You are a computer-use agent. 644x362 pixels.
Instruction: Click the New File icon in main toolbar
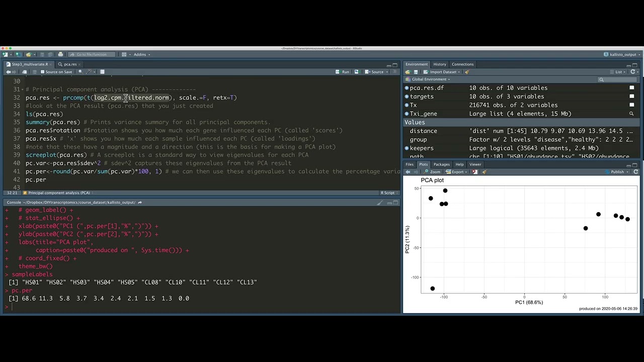coord(5,54)
